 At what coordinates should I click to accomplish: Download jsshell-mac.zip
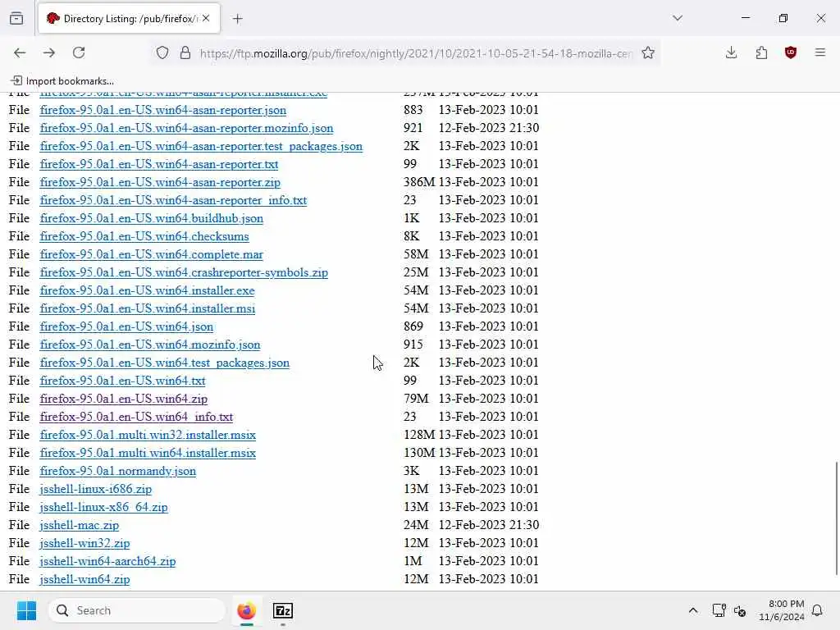point(80,525)
